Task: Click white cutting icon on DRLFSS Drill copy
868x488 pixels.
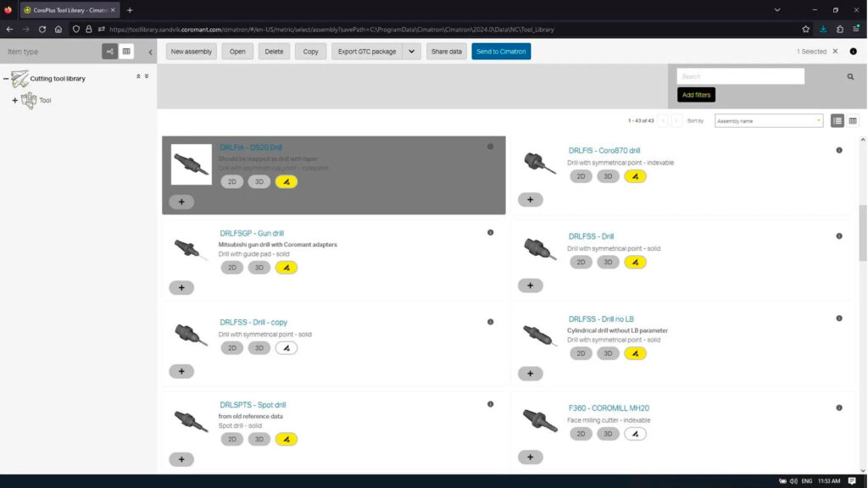Action: (x=287, y=348)
